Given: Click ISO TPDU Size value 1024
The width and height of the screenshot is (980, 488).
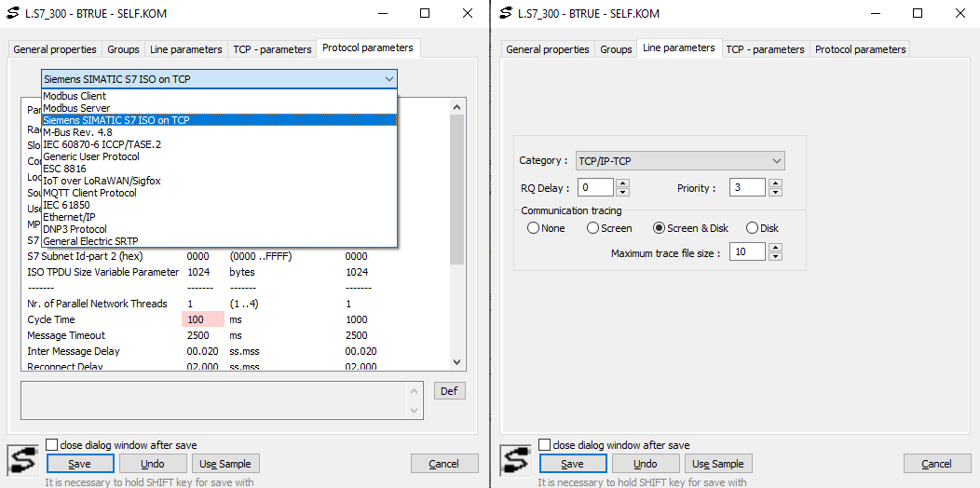Looking at the screenshot, I should pos(198,273).
